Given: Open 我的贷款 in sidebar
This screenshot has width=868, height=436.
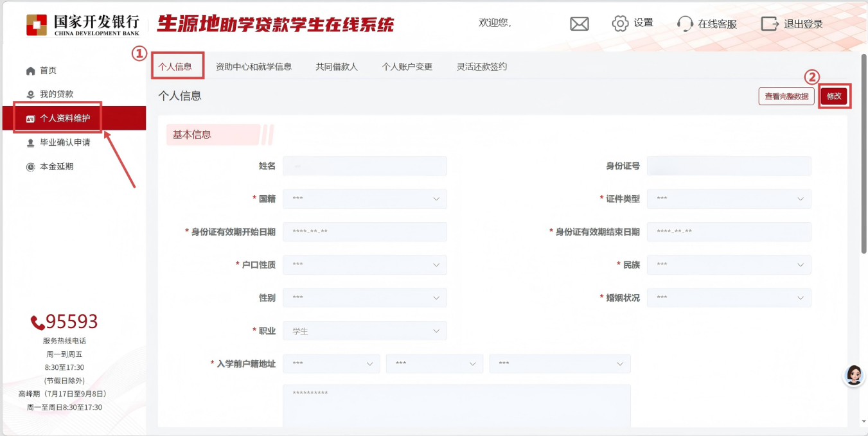Looking at the screenshot, I should 57,94.
